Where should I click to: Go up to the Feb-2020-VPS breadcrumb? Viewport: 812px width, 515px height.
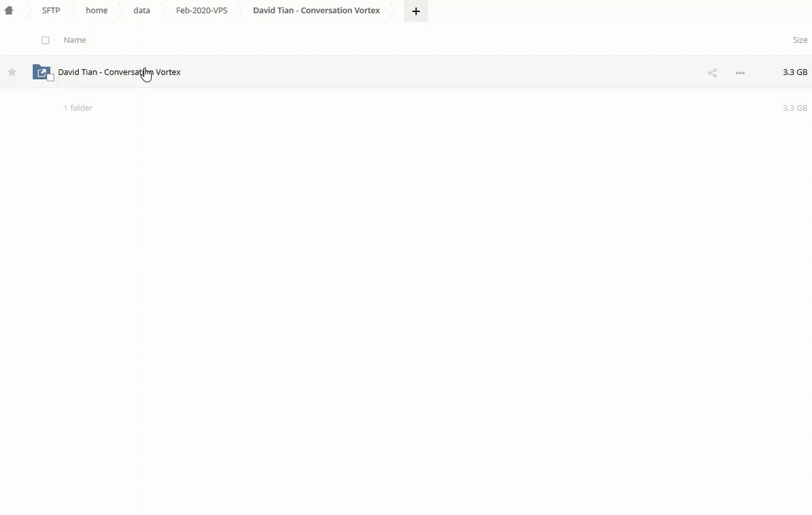point(202,11)
